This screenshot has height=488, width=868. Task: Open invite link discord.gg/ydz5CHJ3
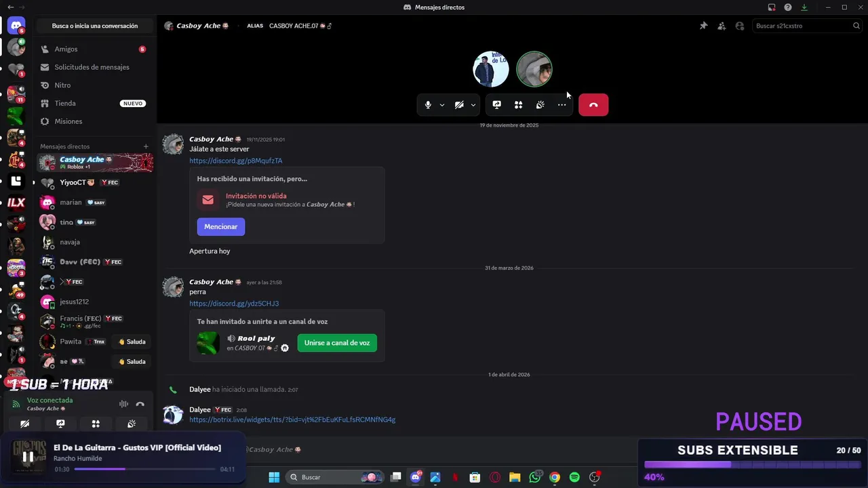click(x=234, y=304)
